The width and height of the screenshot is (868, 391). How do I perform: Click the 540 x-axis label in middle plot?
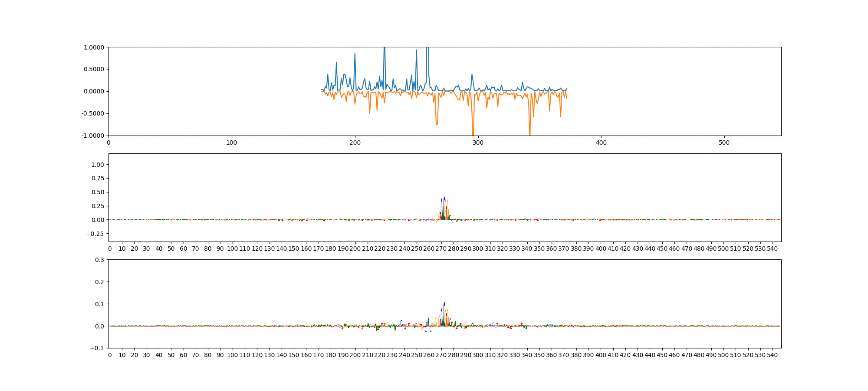pos(772,249)
